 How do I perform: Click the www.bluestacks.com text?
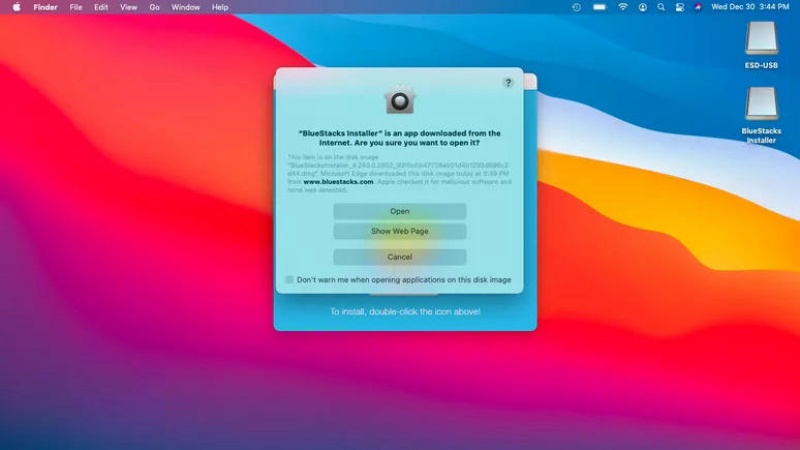point(338,182)
